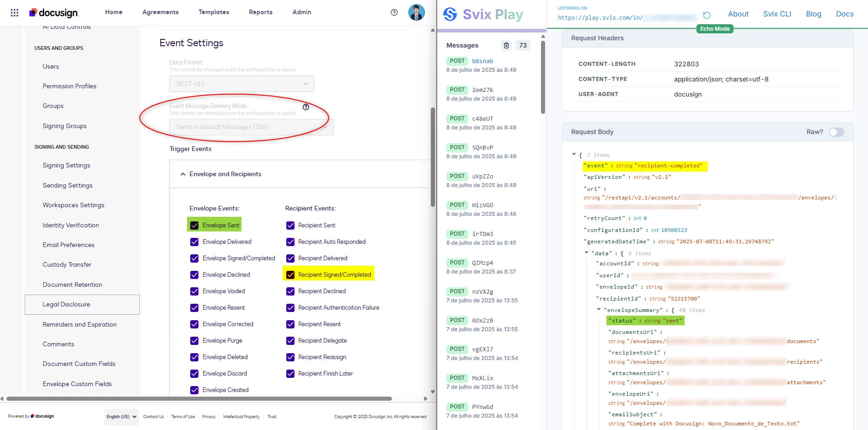The width and height of the screenshot is (868, 430).
Task: Open Reminders and Expiration in the sidebar
Action: tap(80, 325)
